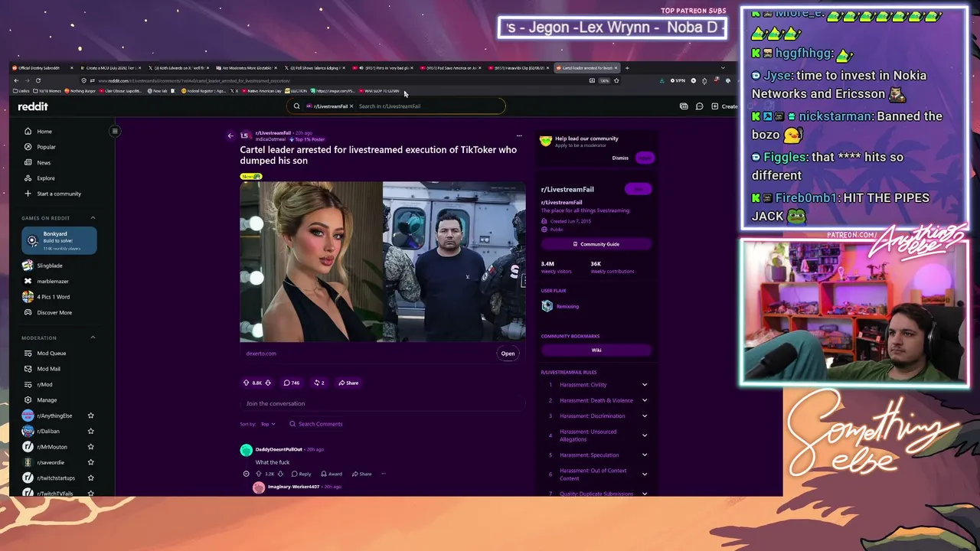Upvote the cartel leader post
The height and width of the screenshot is (551, 980).
pyautogui.click(x=247, y=383)
